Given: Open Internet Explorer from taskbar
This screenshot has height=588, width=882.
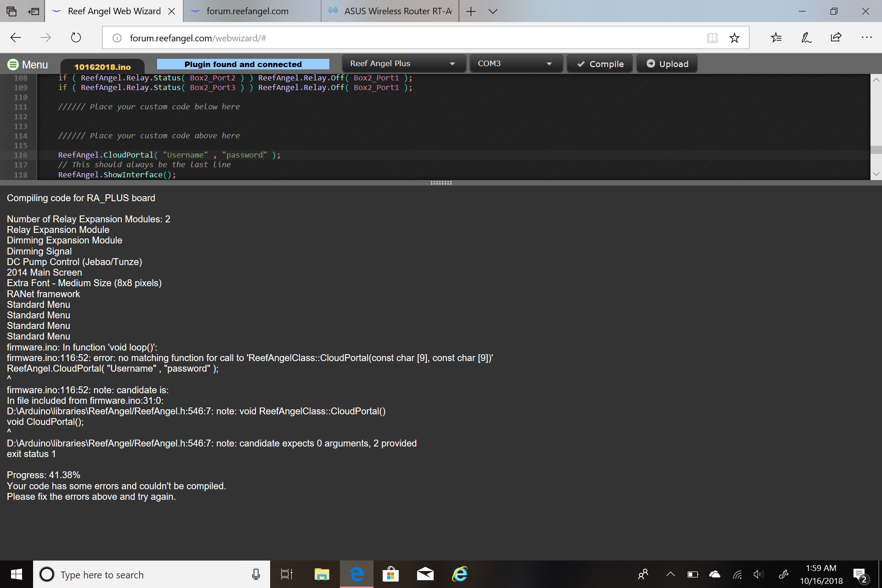Looking at the screenshot, I should pos(460,574).
